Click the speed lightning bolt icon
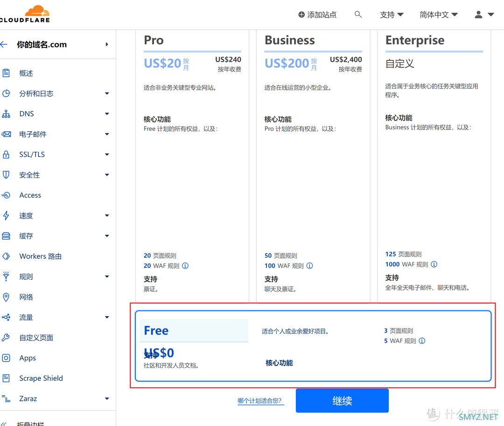Viewport: 504px width, 426px height. [6, 215]
